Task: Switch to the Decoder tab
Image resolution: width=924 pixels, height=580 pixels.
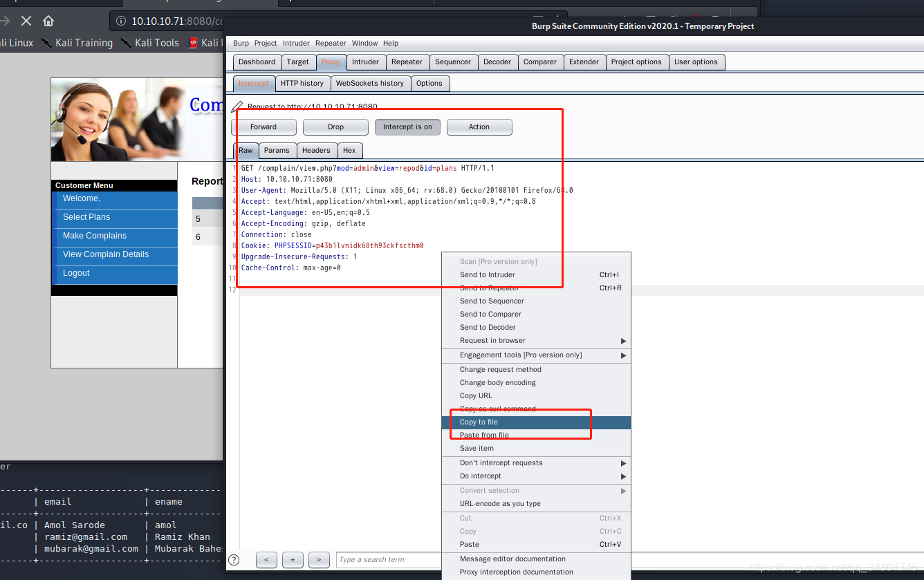Action: [497, 62]
